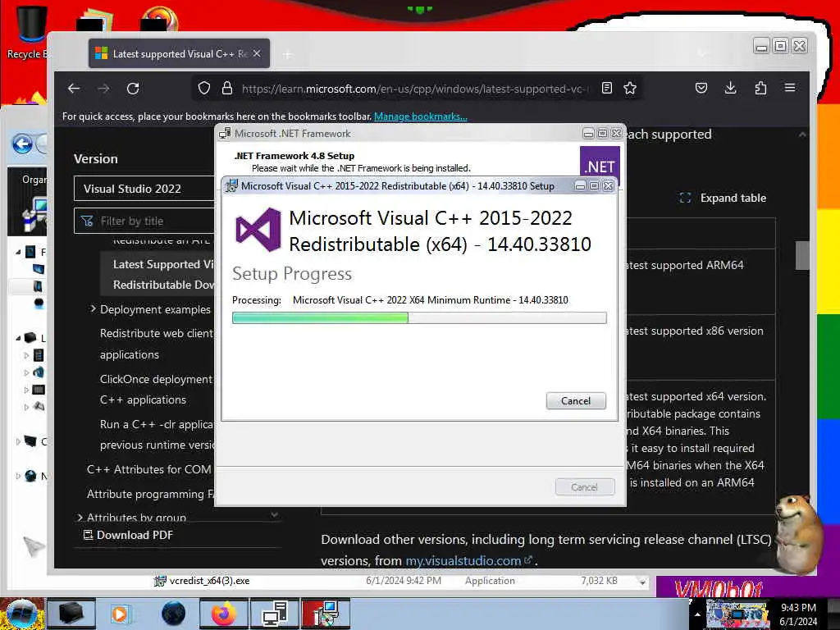Open the media player taskbar icon
Screen dimensions: 840x630
(121, 614)
